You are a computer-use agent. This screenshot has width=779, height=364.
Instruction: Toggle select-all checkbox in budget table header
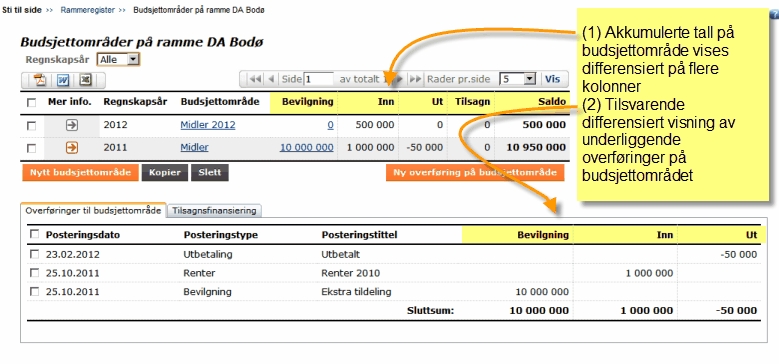click(31, 103)
